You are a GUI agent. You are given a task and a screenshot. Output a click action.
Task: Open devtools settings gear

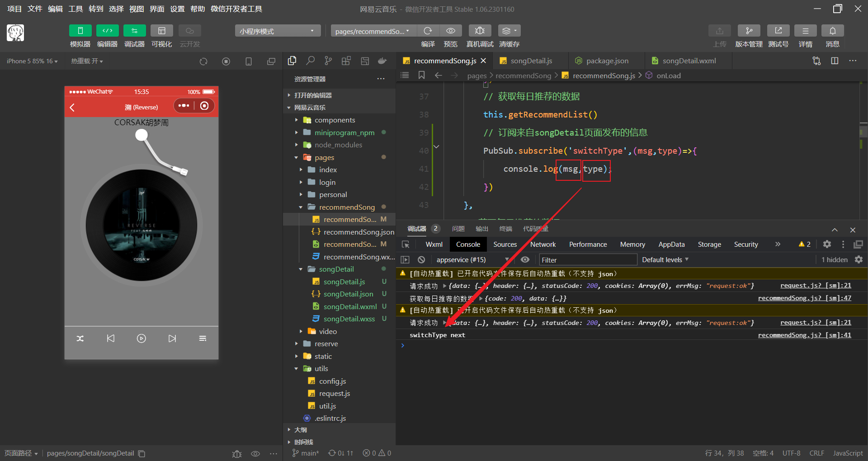(x=827, y=244)
